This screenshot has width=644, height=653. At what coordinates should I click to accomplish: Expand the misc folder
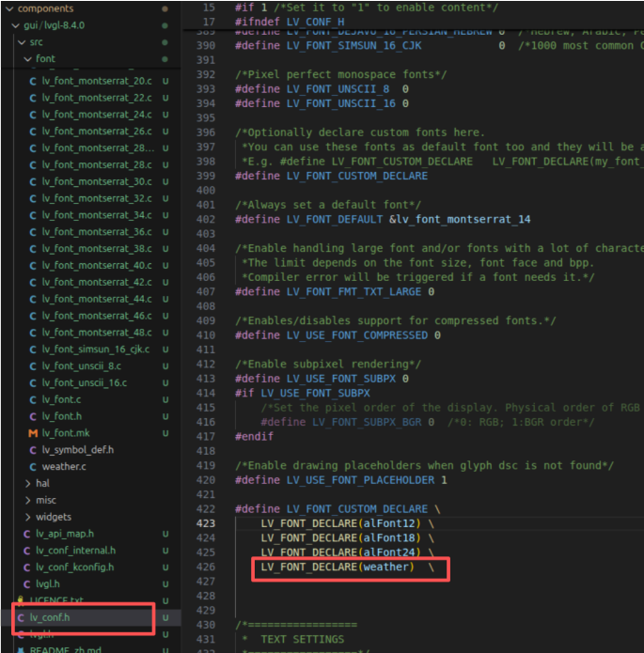pyautogui.click(x=46, y=500)
